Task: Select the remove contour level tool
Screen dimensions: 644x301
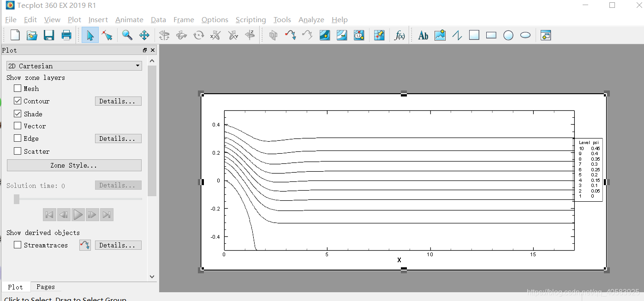Action: (342, 35)
